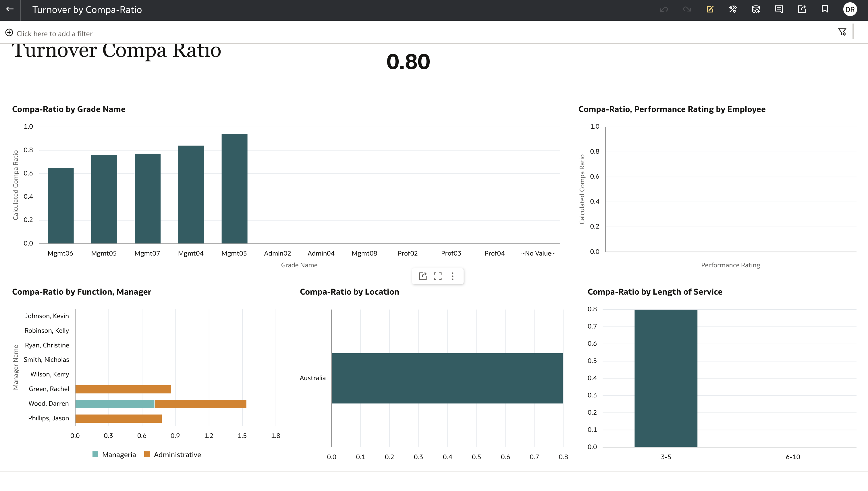Open the visualization three-dot menu
This screenshot has height=491, width=868.
click(453, 276)
